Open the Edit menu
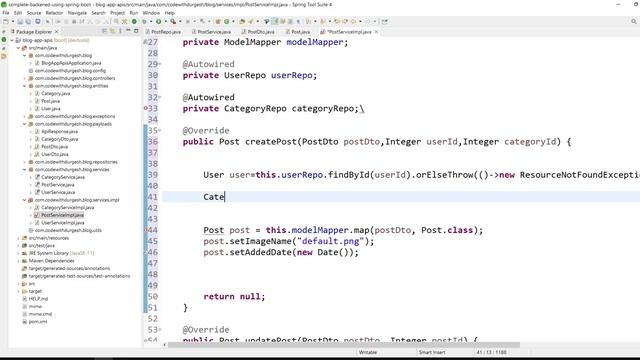Image resolution: width=640 pixels, height=360 pixels. coord(18,13)
